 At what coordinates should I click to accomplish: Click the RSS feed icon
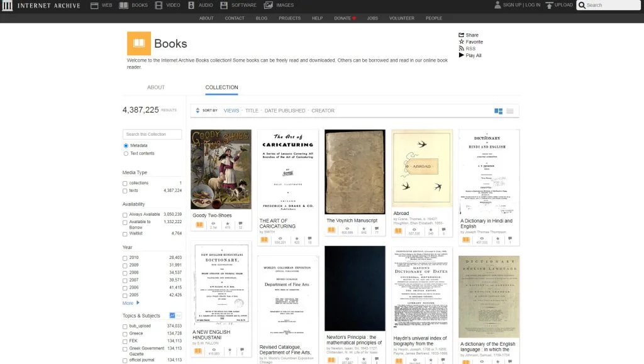pyautogui.click(x=461, y=48)
